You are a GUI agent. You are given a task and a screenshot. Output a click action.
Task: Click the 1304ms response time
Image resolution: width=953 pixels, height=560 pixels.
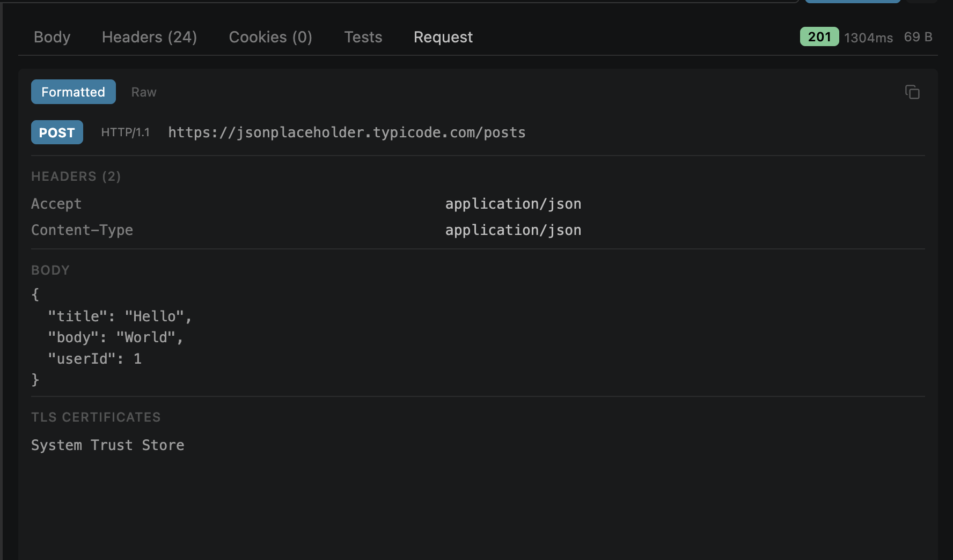coord(869,38)
